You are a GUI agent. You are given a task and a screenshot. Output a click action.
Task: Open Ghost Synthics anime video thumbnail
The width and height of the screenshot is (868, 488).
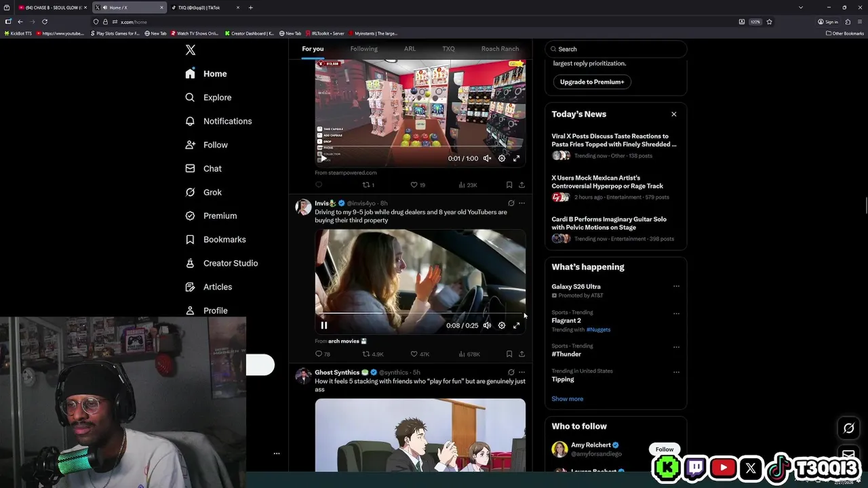pos(420,434)
